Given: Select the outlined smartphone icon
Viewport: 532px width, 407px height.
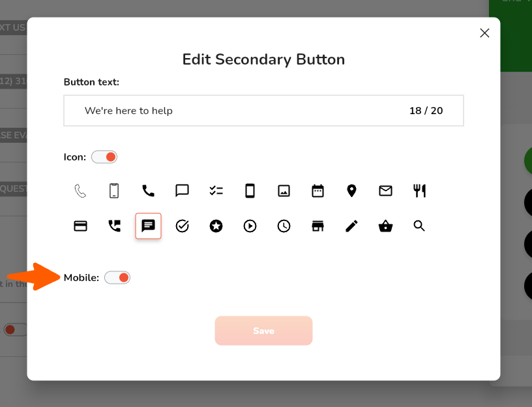Looking at the screenshot, I should [x=114, y=190].
